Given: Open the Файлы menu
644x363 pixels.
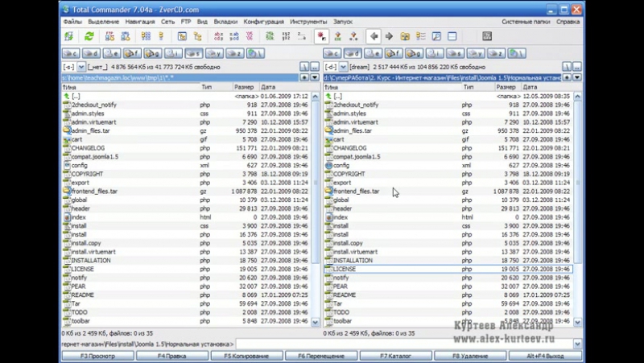Looking at the screenshot, I should click(72, 22).
